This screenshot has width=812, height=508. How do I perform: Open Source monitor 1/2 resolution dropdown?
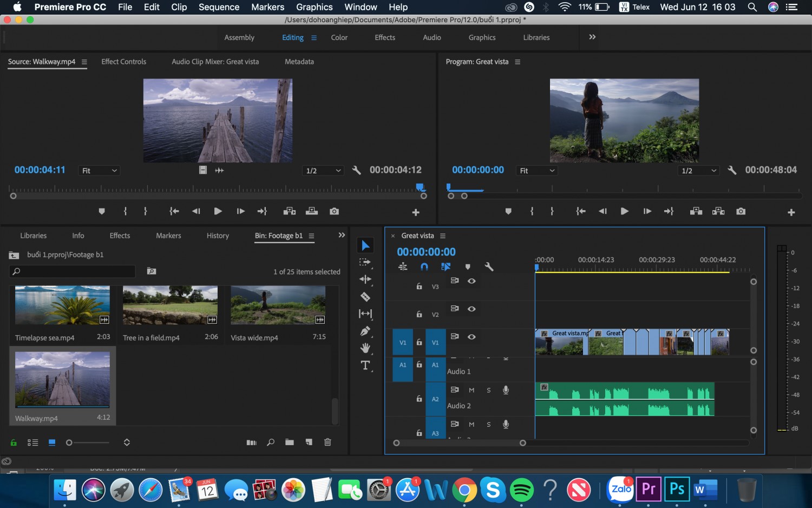(x=324, y=171)
